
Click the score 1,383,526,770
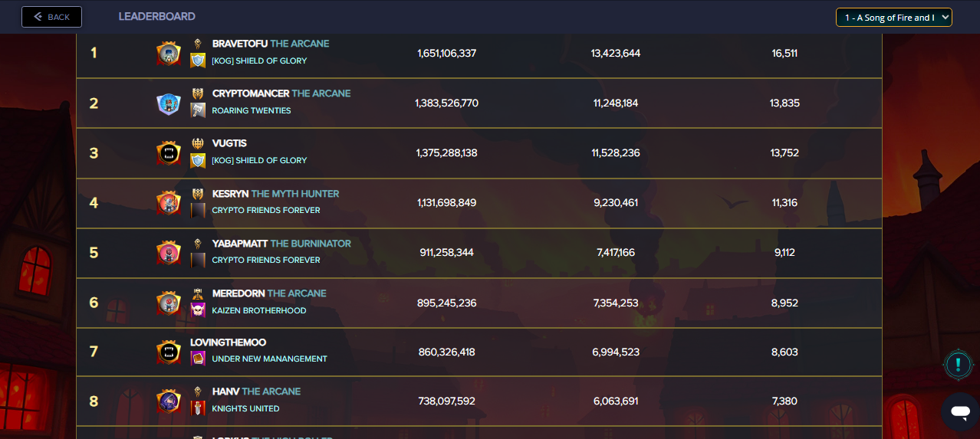447,103
